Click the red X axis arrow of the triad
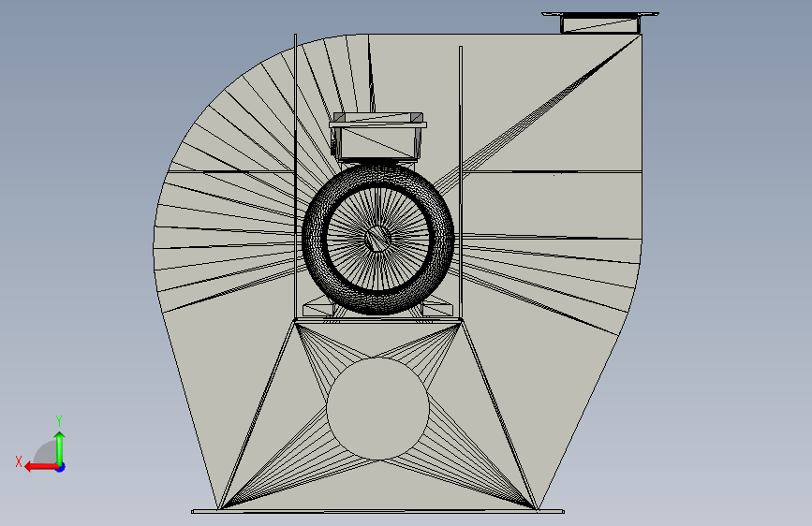812x526 pixels. pos(40,467)
